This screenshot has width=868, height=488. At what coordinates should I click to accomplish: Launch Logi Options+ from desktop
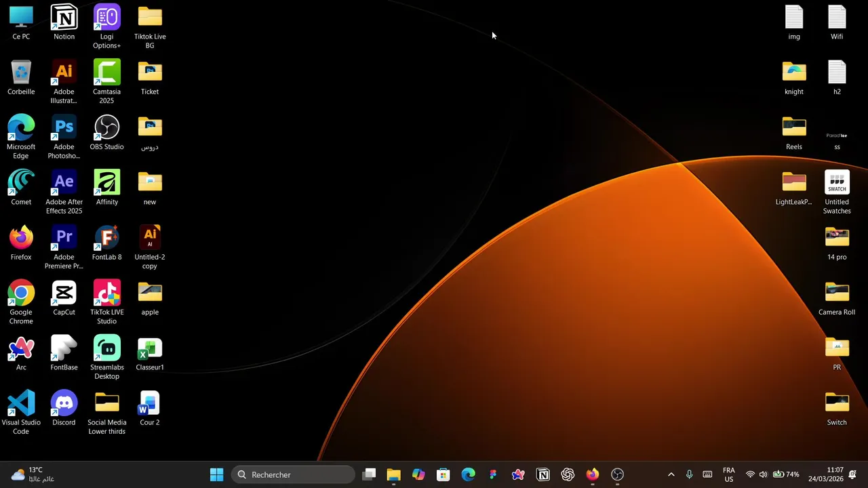[x=106, y=27]
